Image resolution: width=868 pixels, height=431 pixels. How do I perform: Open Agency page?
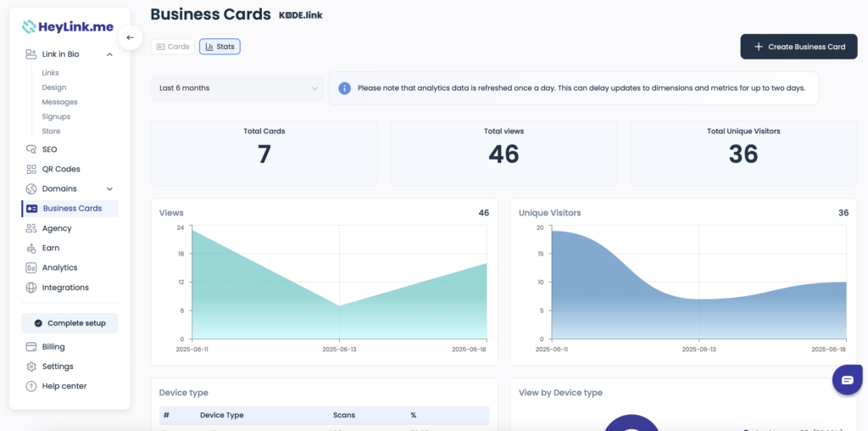(x=57, y=228)
